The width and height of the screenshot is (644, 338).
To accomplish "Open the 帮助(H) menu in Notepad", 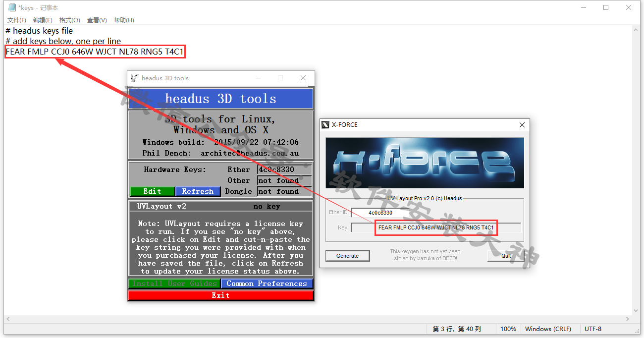I will coord(124,20).
